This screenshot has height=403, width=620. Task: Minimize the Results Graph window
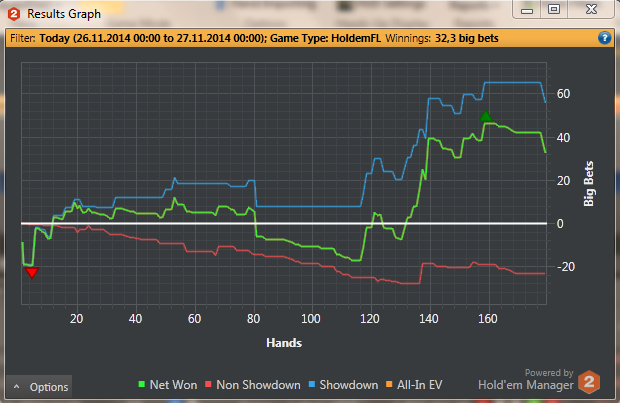527,9
